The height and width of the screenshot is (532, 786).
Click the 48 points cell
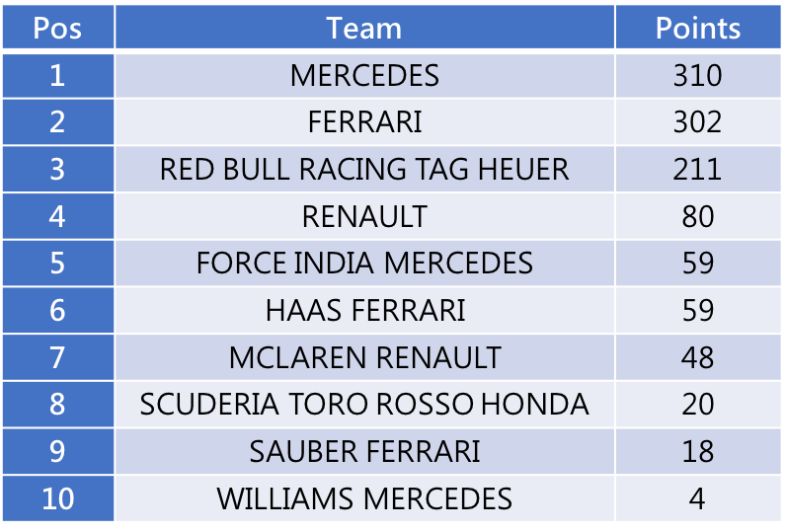(x=698, y=357)
